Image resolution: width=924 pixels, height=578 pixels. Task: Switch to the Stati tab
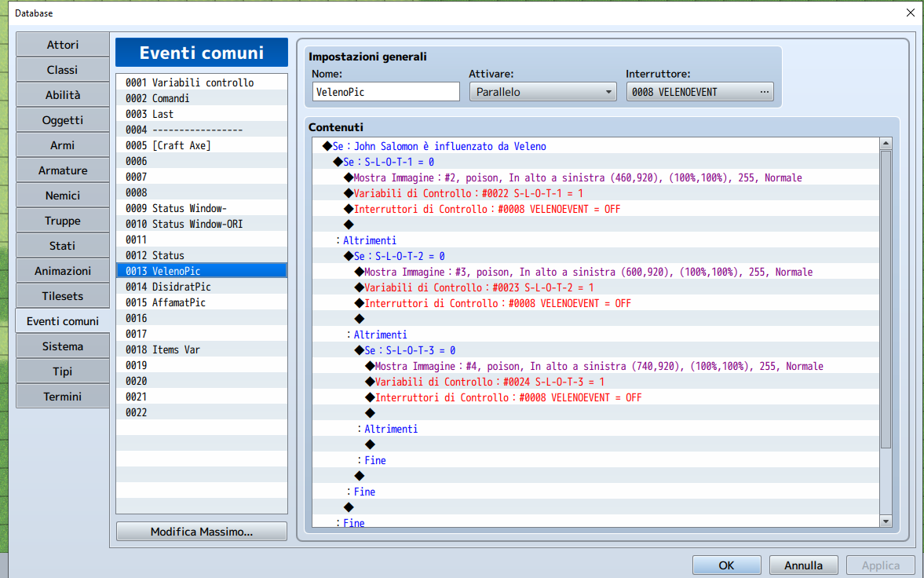[x=63, y=246]
